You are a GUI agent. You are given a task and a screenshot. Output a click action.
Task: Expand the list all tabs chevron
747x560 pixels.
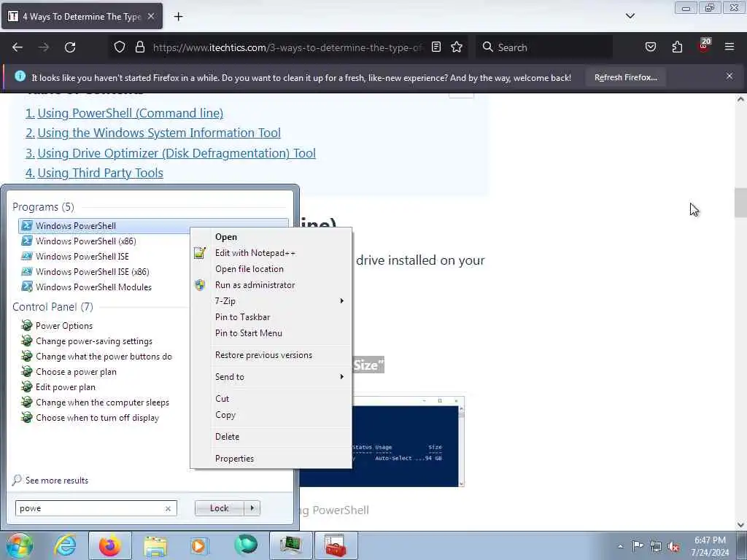pos(630,16)
